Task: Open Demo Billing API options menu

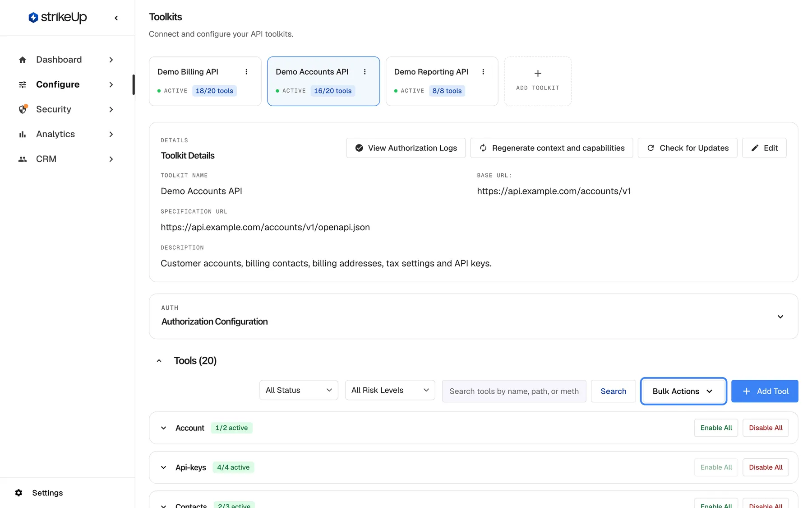Action: point(246,72)
